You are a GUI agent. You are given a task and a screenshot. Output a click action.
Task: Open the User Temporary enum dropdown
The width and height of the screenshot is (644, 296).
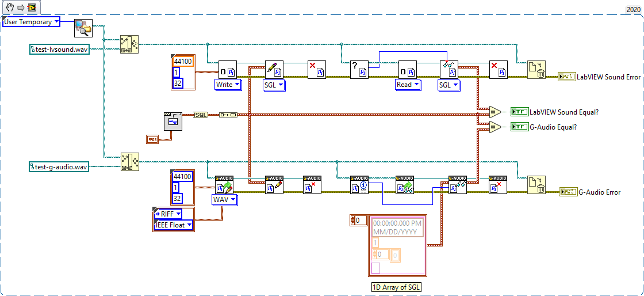[x=31, y=22]
